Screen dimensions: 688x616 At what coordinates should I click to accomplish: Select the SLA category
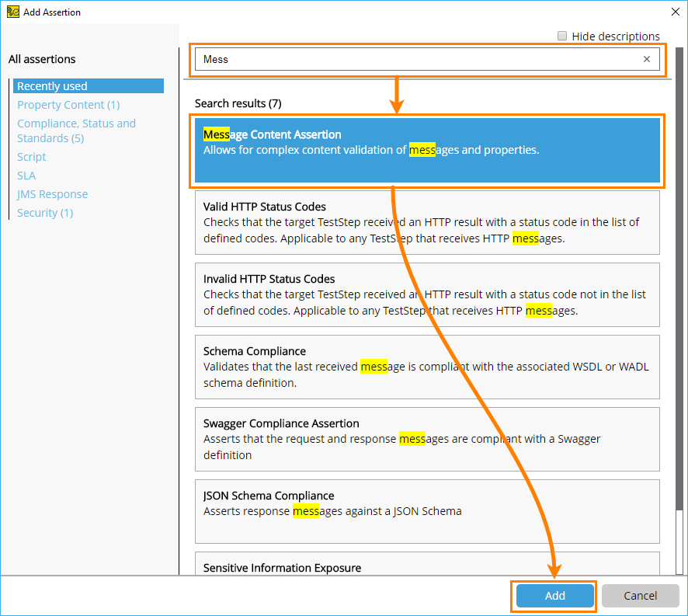[26, 176]
